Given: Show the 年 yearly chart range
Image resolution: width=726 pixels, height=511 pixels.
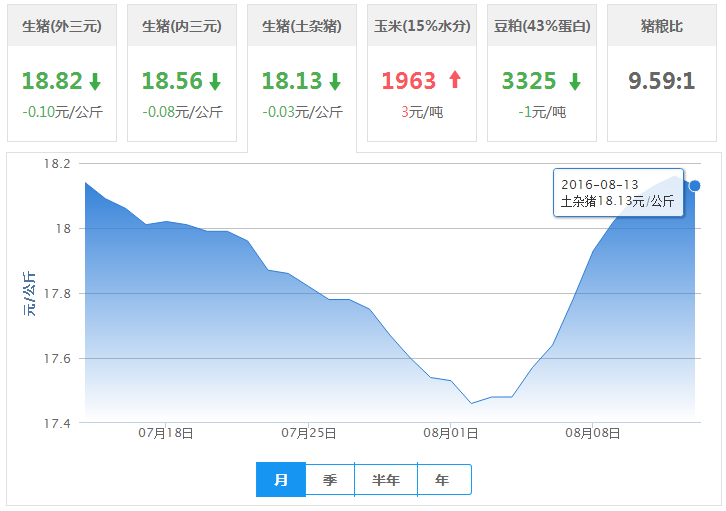Looking at the screenshot, I should pos(443,480).
